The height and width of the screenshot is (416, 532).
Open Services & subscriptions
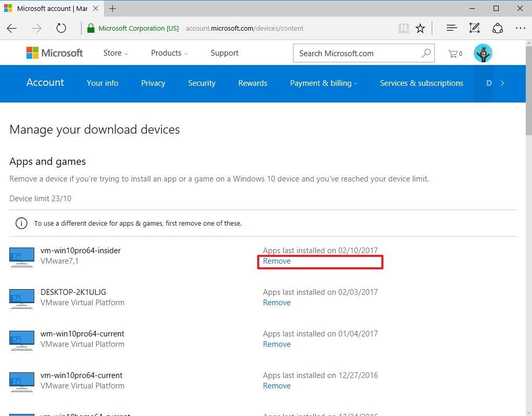421,83
